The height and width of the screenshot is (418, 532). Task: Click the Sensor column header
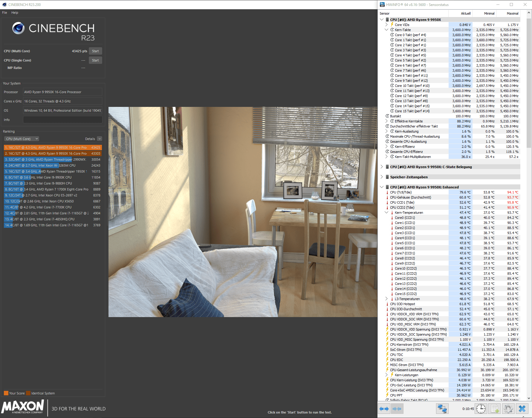(413, 13)
